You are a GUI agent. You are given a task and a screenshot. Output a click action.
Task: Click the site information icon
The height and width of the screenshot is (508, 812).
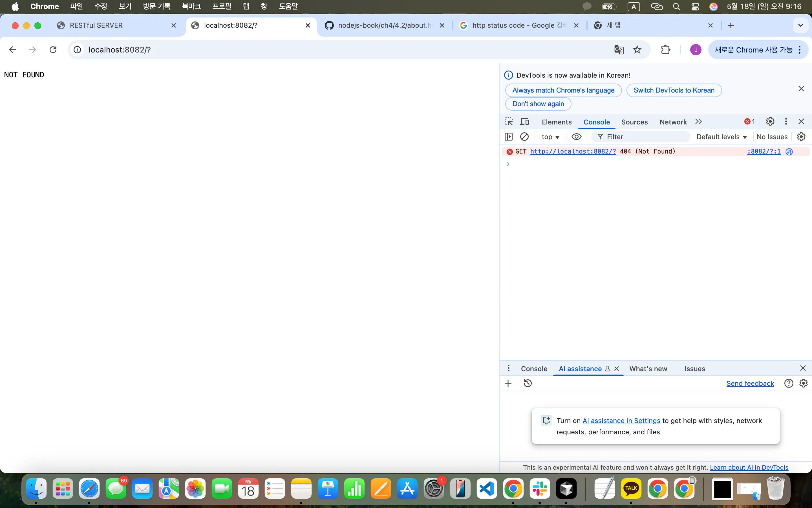[x=77, y=50]
